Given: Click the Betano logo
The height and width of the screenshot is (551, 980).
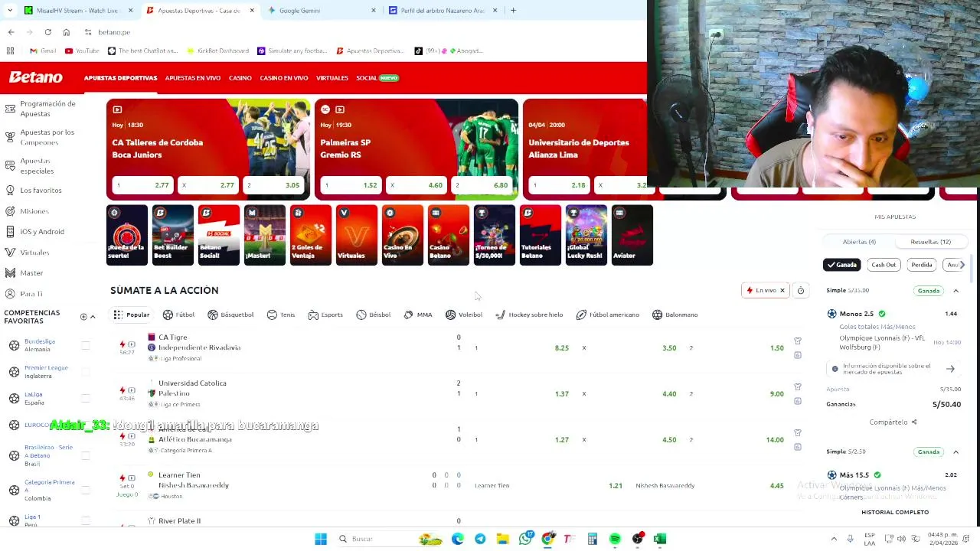Looking at the screenshot, I should pos(35,77).
